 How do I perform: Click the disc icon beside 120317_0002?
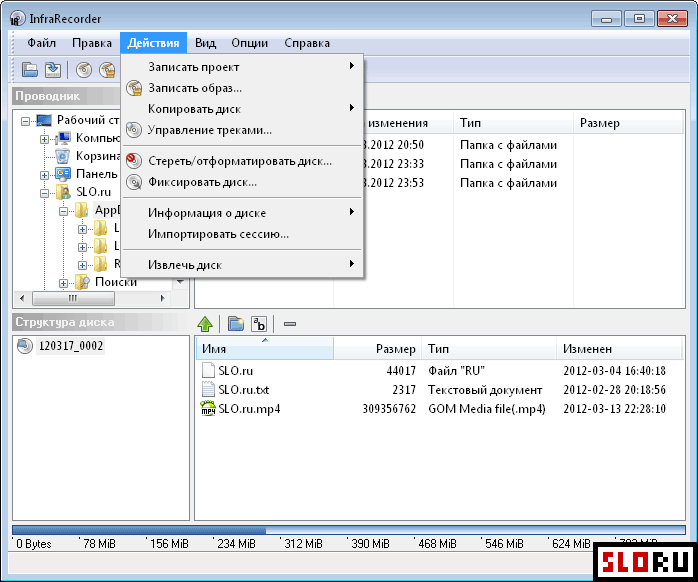[x=25, y=346]
